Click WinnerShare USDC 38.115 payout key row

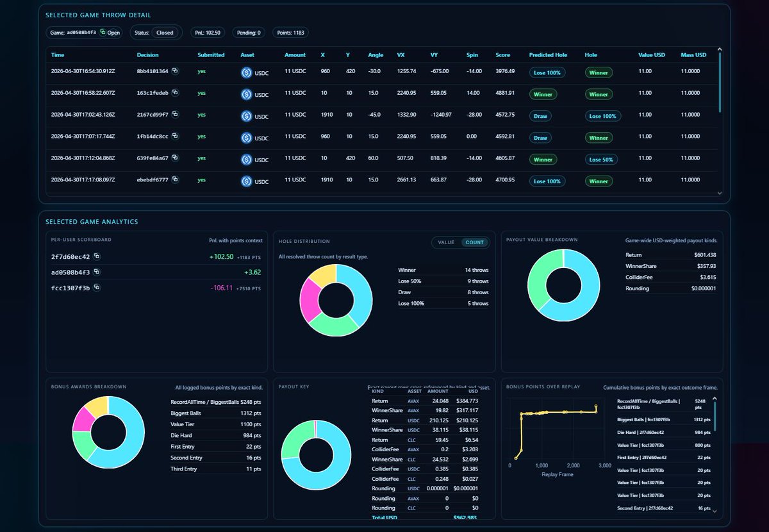pyautogui.click(x=426, y=430)
